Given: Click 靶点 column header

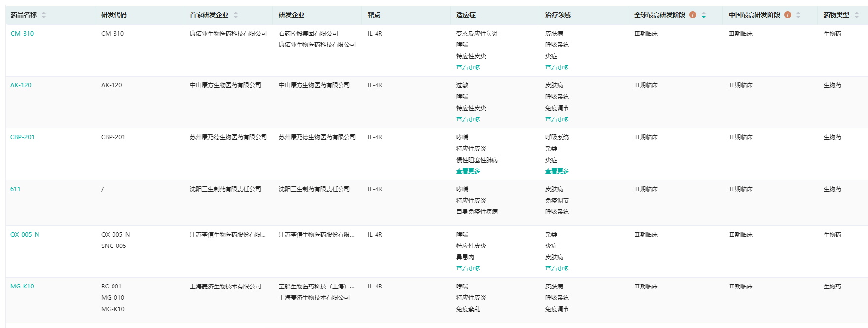Looking at the screenshot, I should [x=374, y=15].
